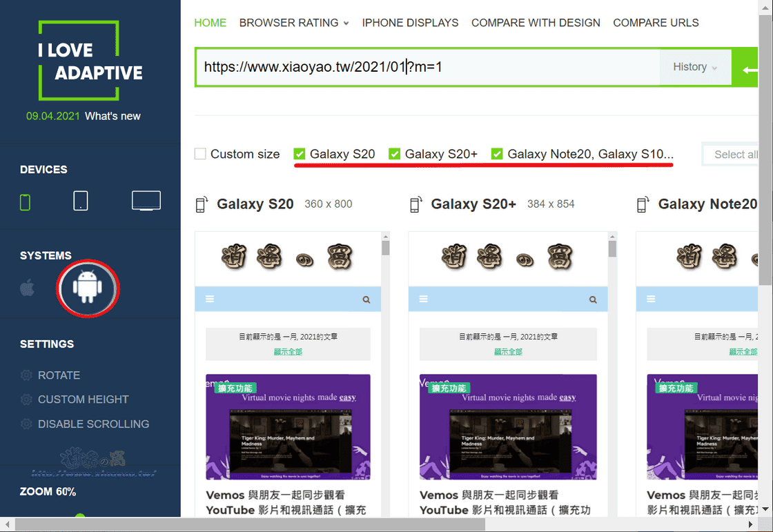This screenshot has width=773, height=532.
Task: Click the Galaxy Note20 rotate device icon
Action: click(643, 204)
